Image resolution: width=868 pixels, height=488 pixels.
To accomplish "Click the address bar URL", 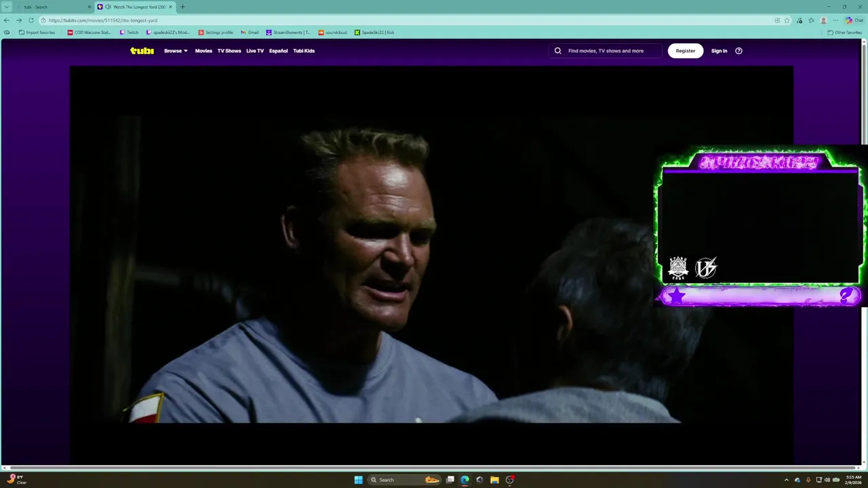I will tap(103, 20).
